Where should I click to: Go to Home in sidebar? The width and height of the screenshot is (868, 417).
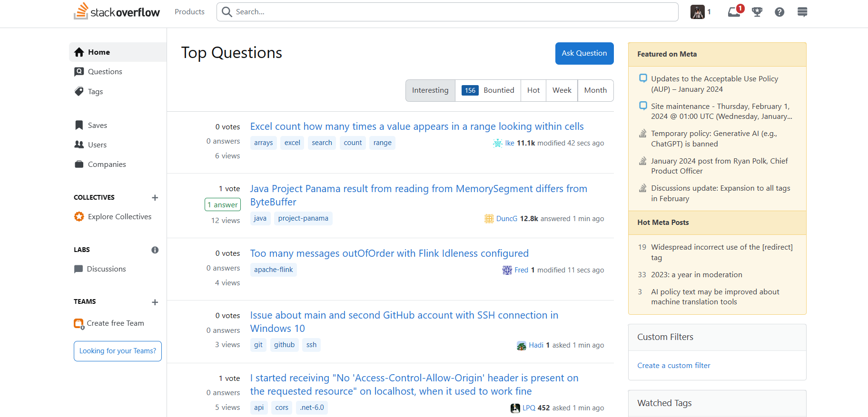118,52
